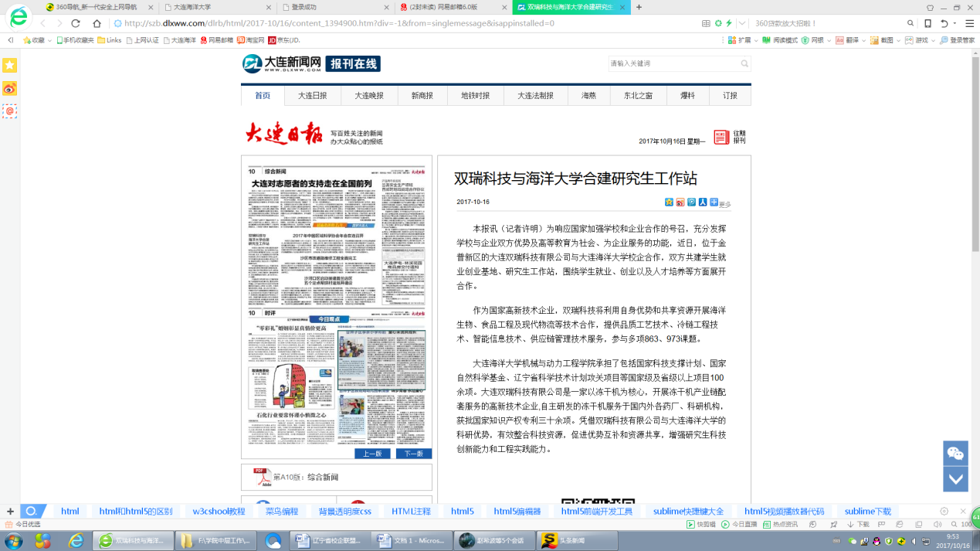The image size is (980, 551).
Task: Open the 大连晚报 navigation tab
Action: tap(369, 96)
